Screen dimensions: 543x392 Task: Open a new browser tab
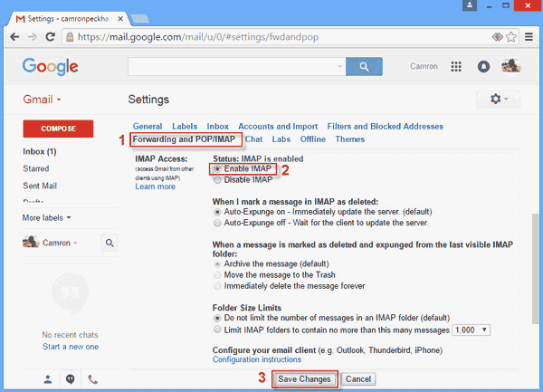coord(140,19)
